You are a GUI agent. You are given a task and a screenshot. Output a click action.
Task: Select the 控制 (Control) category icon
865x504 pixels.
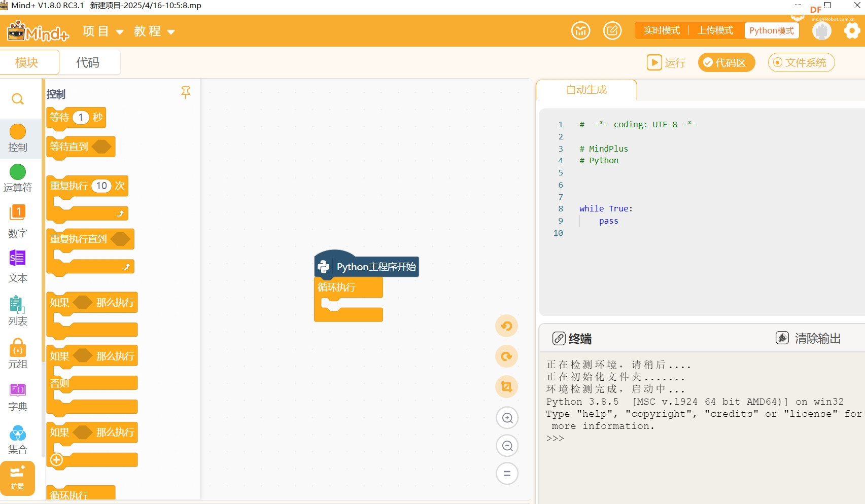click(x=18, y=132)
